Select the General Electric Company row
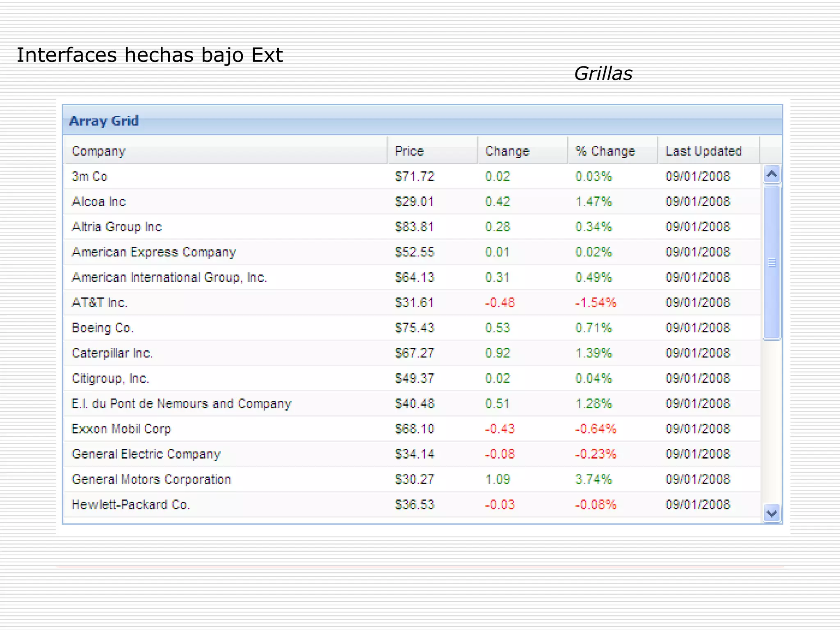840x630 pixels. pos(412,454)
